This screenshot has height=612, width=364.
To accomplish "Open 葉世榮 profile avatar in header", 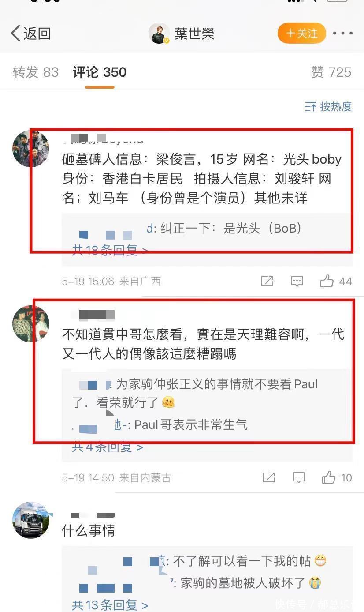I will tap(159, 34).
